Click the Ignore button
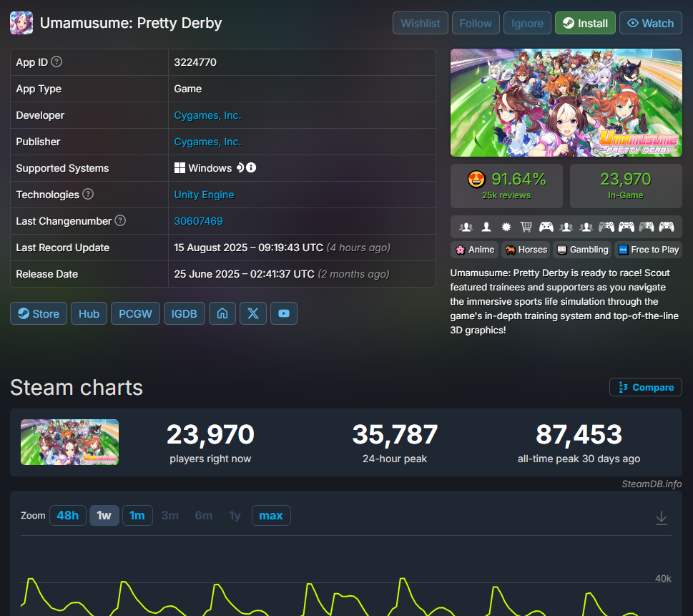This screenshot has width=693, height=616. click(527, 23)
